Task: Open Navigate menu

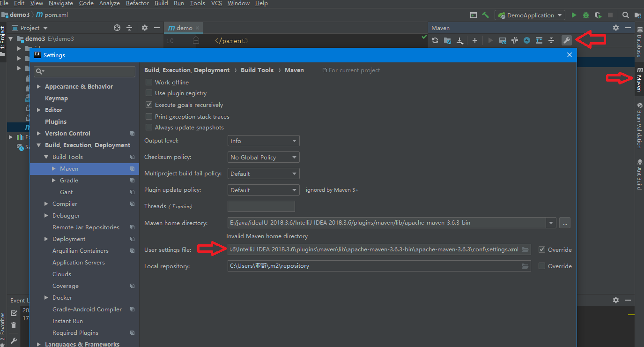Action: pyautogui.click(x=61, y=3)
